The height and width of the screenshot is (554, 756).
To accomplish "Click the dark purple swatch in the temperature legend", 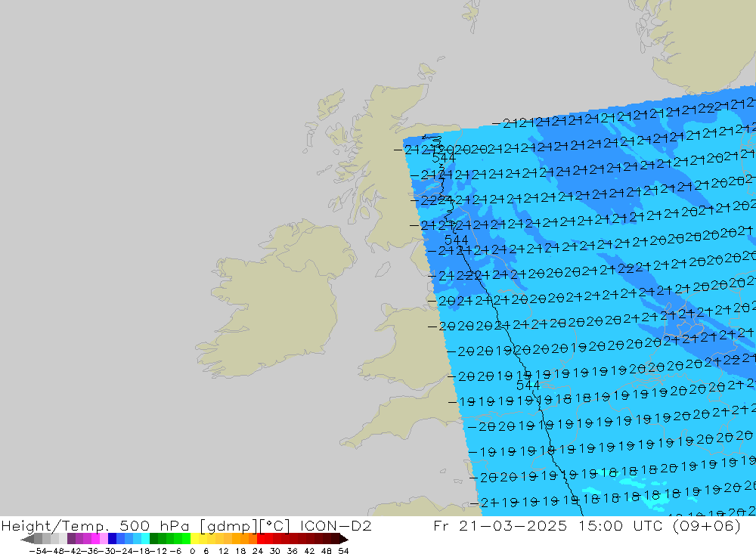I will tap(71, 539).
